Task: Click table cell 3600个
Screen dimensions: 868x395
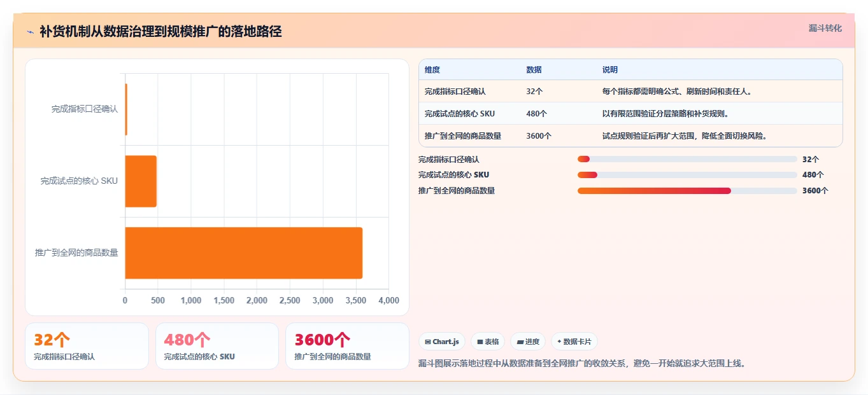Action: point(539,136)
